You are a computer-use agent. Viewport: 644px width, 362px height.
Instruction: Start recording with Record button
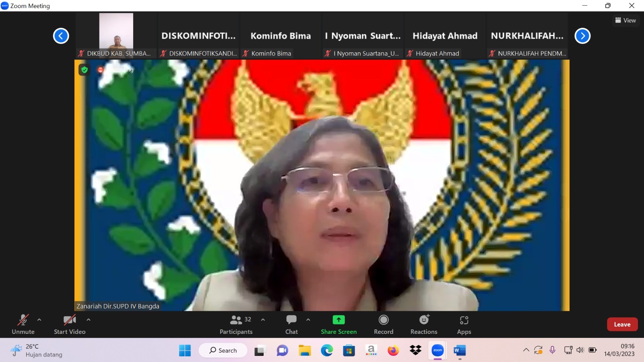(384, 324)
